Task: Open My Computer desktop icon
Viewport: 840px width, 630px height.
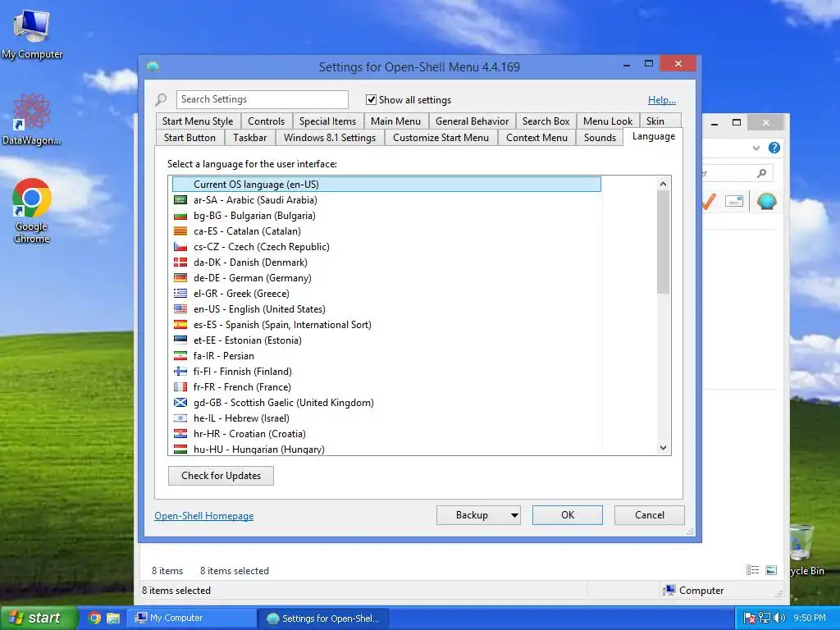Action: coord(32,33)
